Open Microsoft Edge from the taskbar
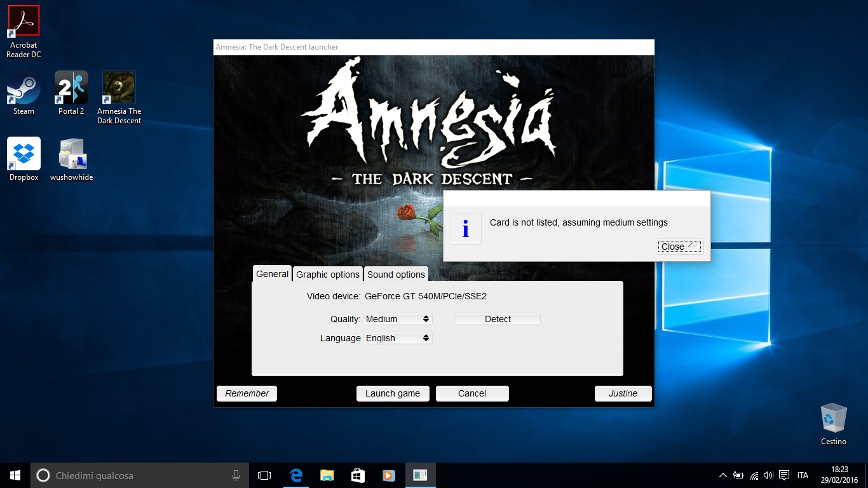868x488 pixels. tap(296, 475)
